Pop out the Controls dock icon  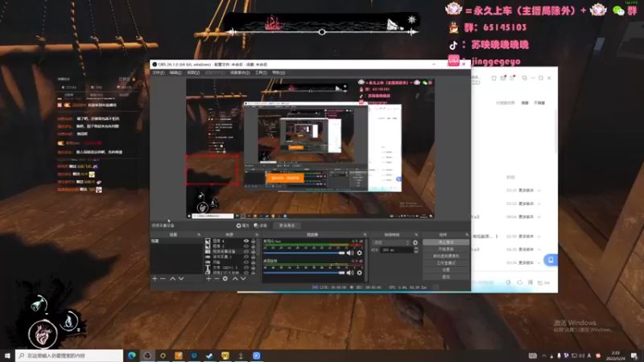467,235
